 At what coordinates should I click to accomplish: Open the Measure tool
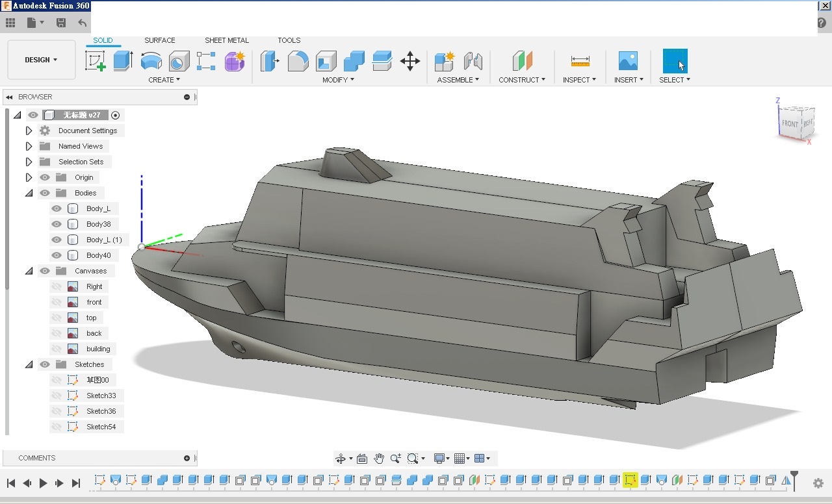pyautogui.click(x=580, y=61)
